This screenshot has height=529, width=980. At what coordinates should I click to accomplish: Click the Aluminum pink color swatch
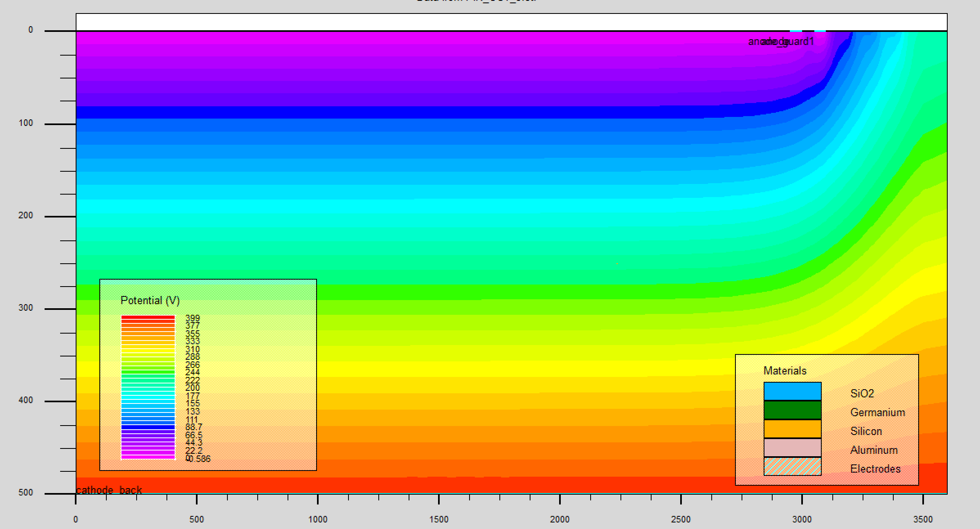[792, 448]
